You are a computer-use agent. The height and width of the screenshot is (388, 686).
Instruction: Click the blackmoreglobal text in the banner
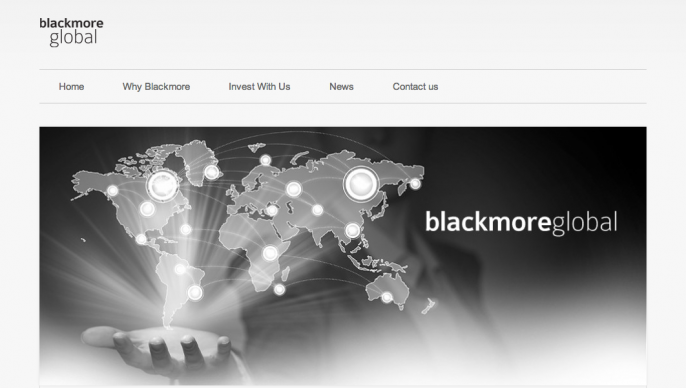tap(521, 223)
